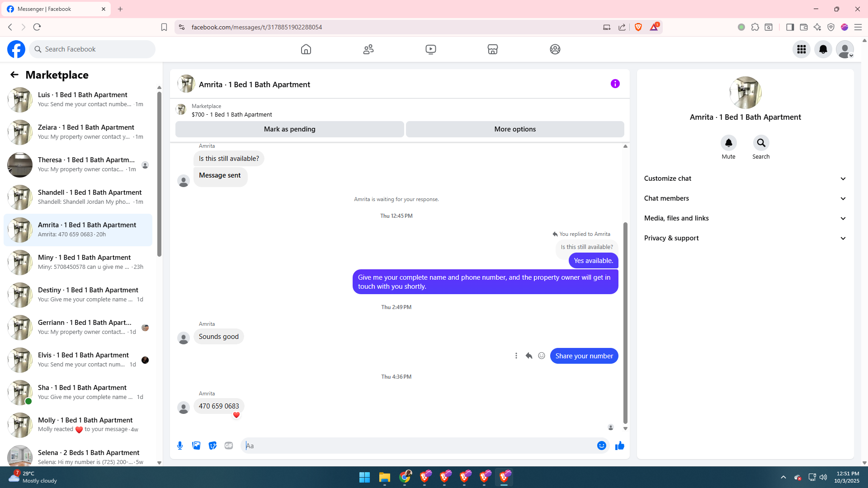
Task: Open a new browser tab
Action: tap(120, 9)
